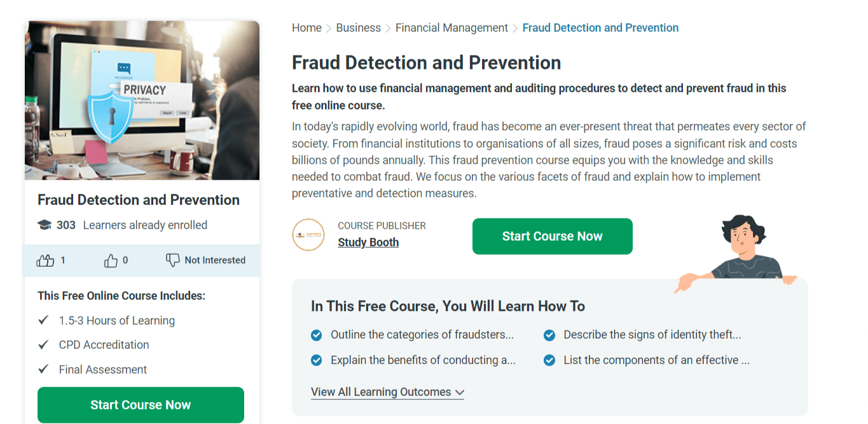Open the Business breadcrumb category
Viewport: 868px width, 424px height.
(x=358, y=27)
